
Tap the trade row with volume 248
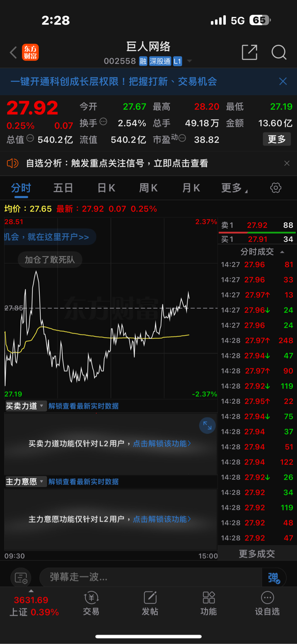[x=257, y=340]
